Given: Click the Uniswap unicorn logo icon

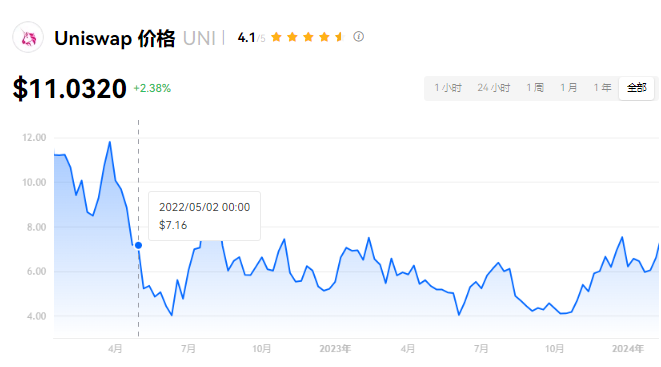Looking at the screenshot, I should [x=28, y=38].
